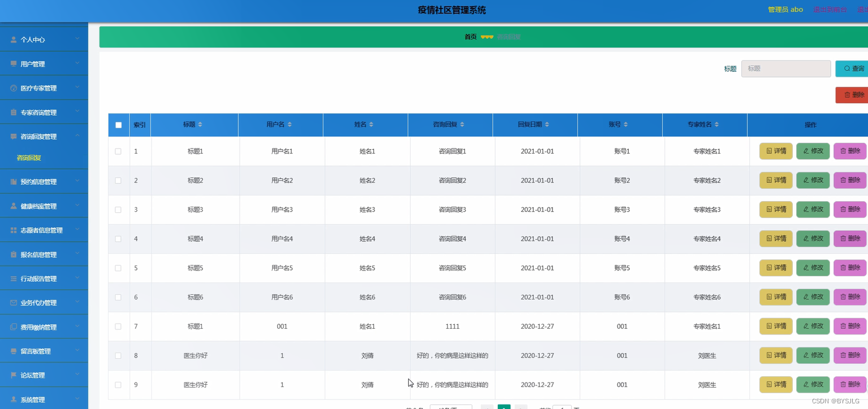Check the checkbox for row 1
Viewport: 868px width, 409px height.
[118, 151]
